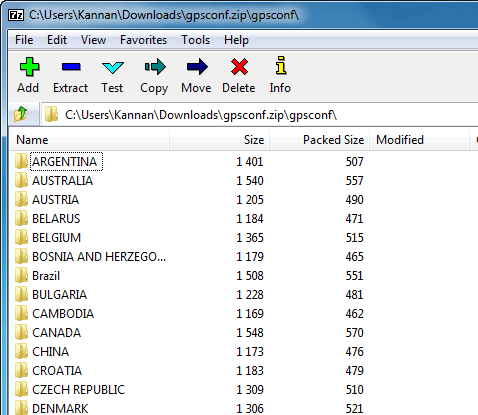The image size is (478, 415).
Task: Click the Copy arrow toolbar icon
Action: point(155,67)
